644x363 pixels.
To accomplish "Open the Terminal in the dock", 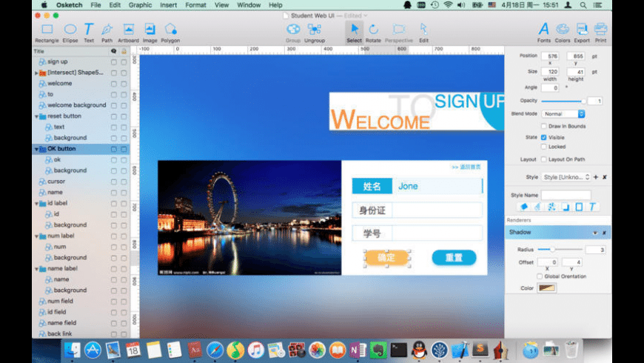I will pos(398,350).
